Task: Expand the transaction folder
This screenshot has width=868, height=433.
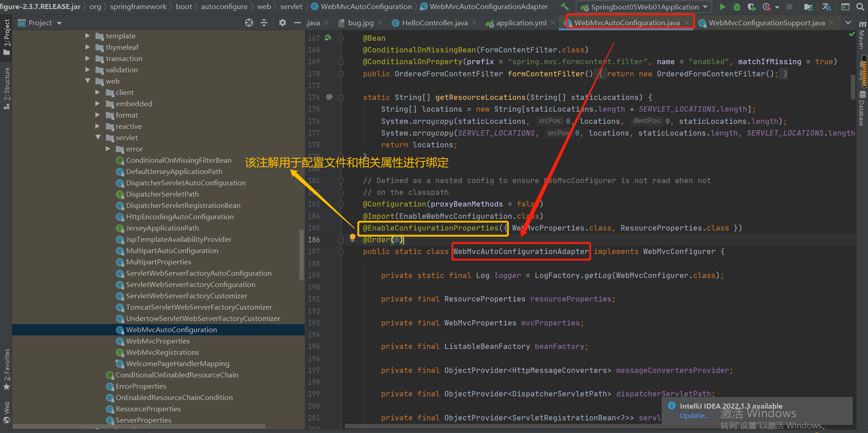Action: [x=88, y=58]
